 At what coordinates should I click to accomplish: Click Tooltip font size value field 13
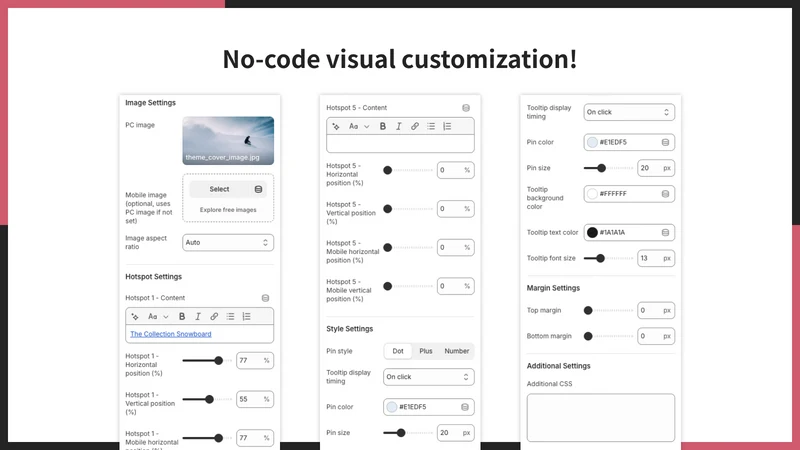656,259
